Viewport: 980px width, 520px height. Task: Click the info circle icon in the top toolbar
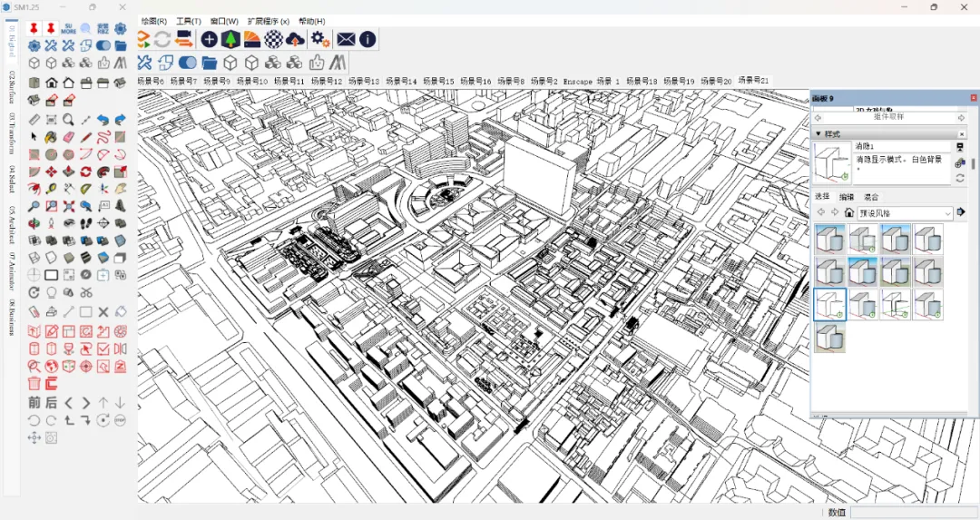point(367,39)
